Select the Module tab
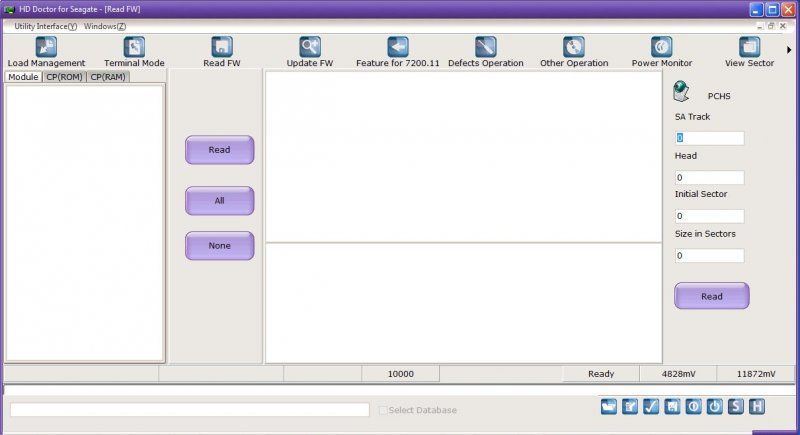Viewport: 800px width, 435px height. (x=23, y=77)
